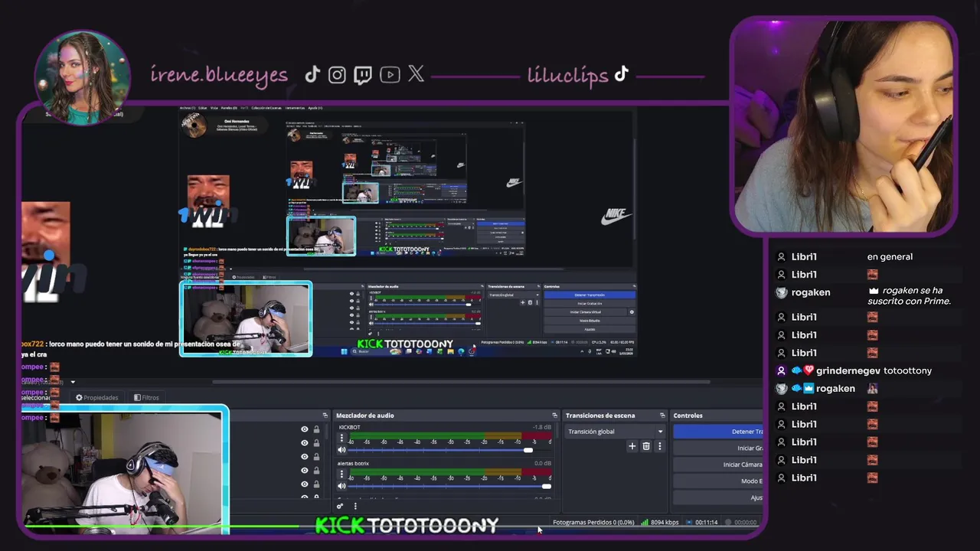
Task: Toggle second lock icon in large sources list
Action: (x=316, y=443)
